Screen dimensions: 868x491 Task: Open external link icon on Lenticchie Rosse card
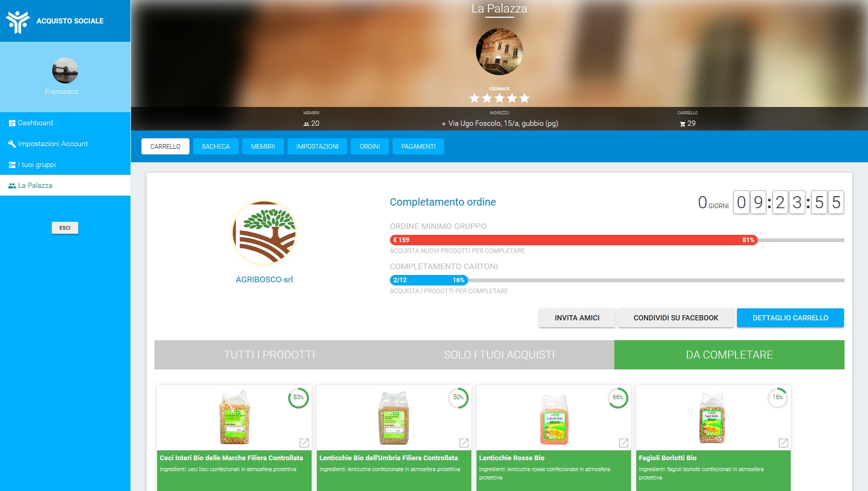[x=624, y=443]
